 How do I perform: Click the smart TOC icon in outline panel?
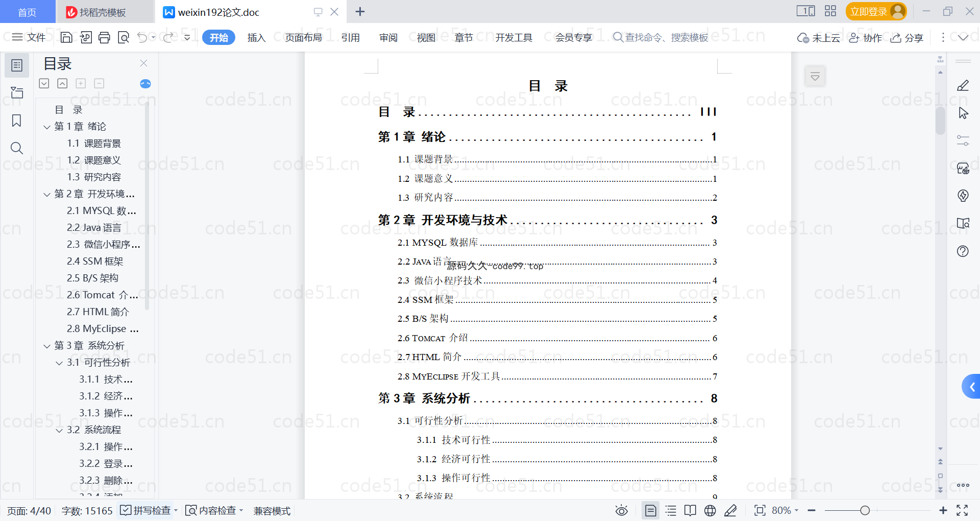(x=145, y=84)
